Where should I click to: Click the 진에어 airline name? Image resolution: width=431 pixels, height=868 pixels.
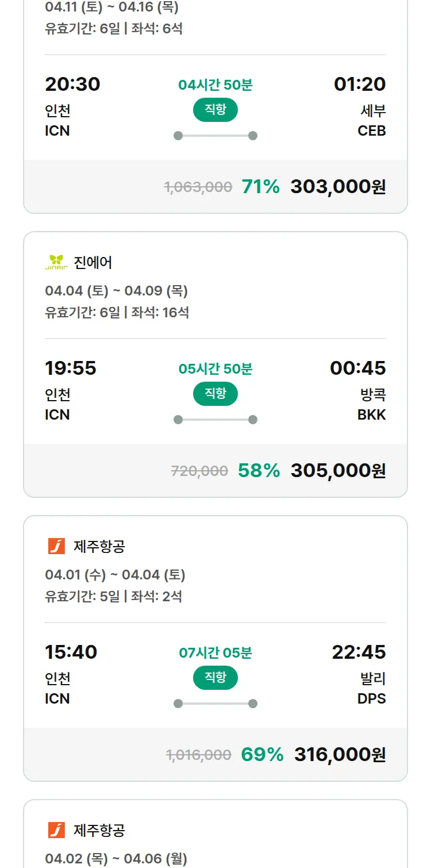click(93, 263)
